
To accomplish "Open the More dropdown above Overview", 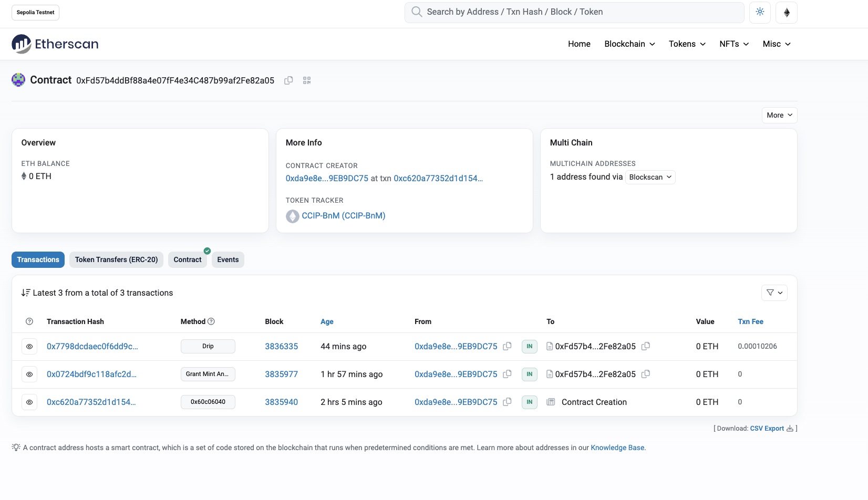I will point(779,115).
